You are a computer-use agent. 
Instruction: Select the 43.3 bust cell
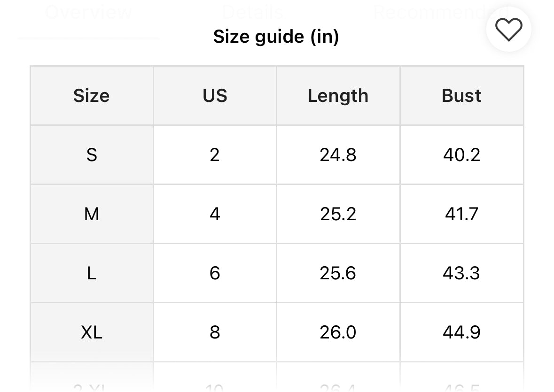pos(461,273)
